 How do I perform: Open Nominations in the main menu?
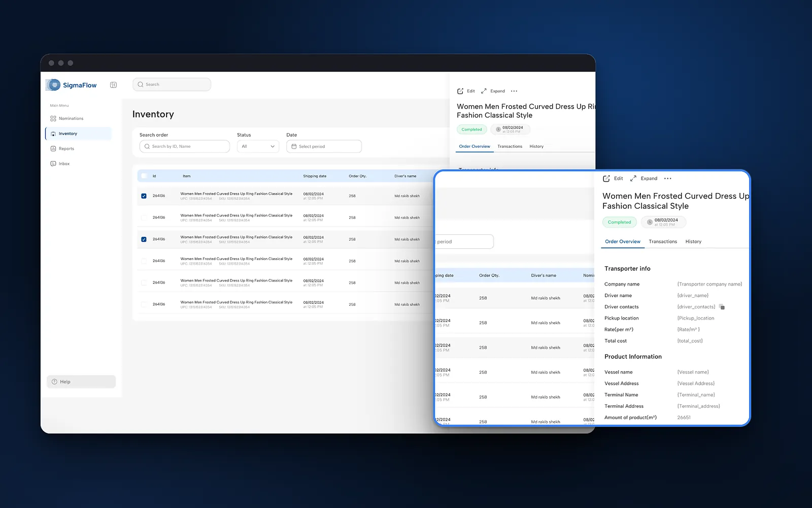click(x=67, y=118)
